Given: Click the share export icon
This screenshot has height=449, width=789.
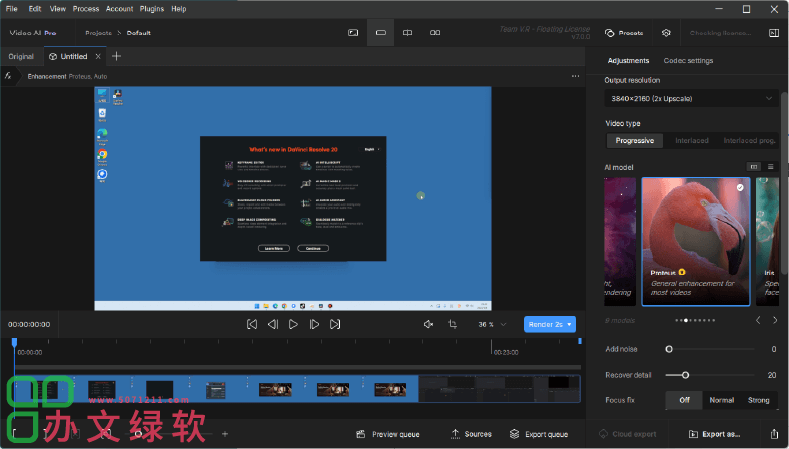Looking at the screenshot, I should pos(774,434).
